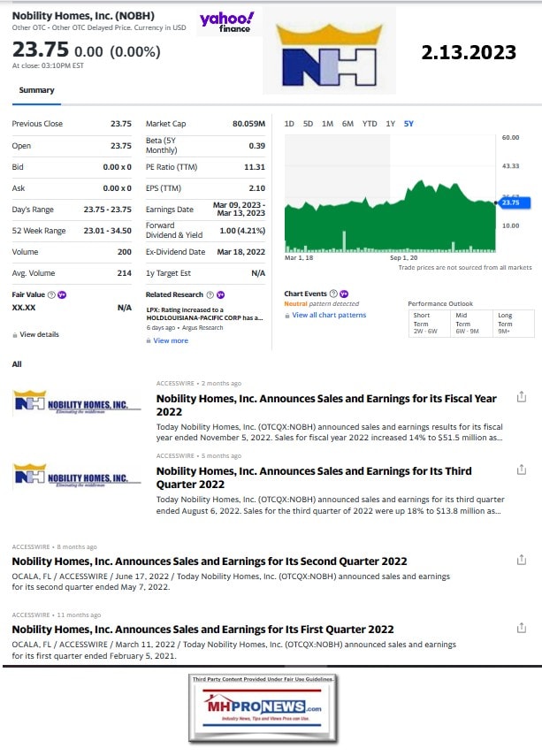The height and width of the screenshot is (756, 542).
Task: Click the 23.75 price marker on chart
Action: click(x=514, y=202)
